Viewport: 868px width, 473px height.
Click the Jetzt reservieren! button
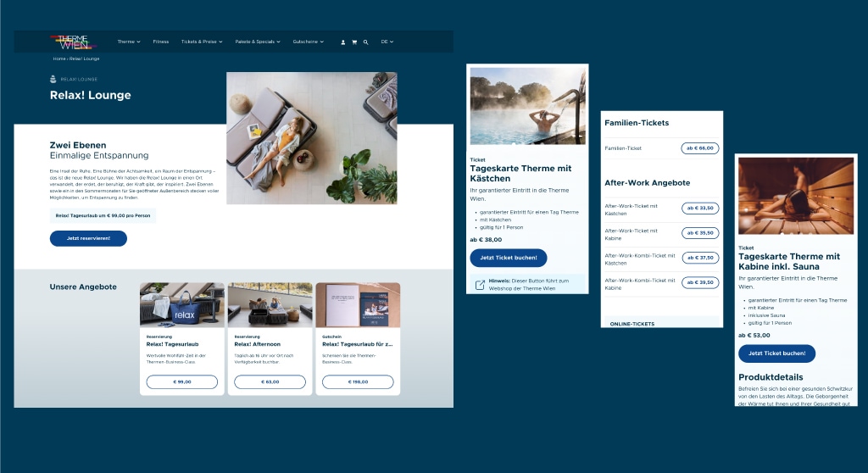pos(88,238)
